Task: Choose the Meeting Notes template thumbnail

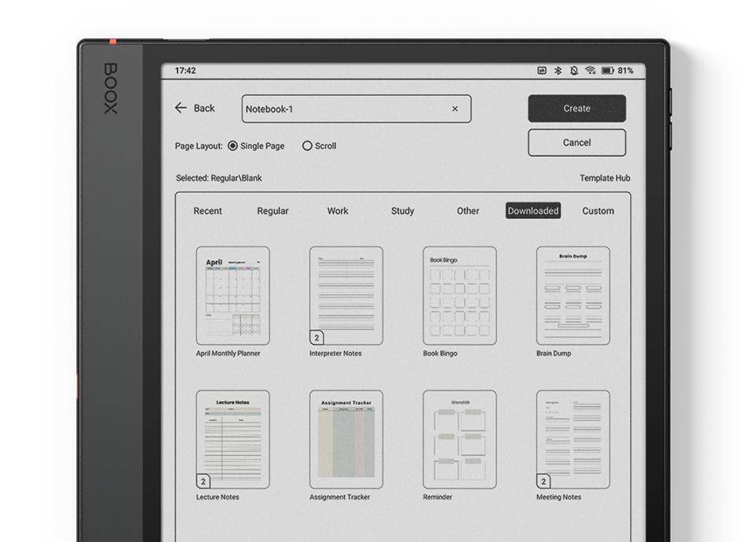Action: [573, 440]
